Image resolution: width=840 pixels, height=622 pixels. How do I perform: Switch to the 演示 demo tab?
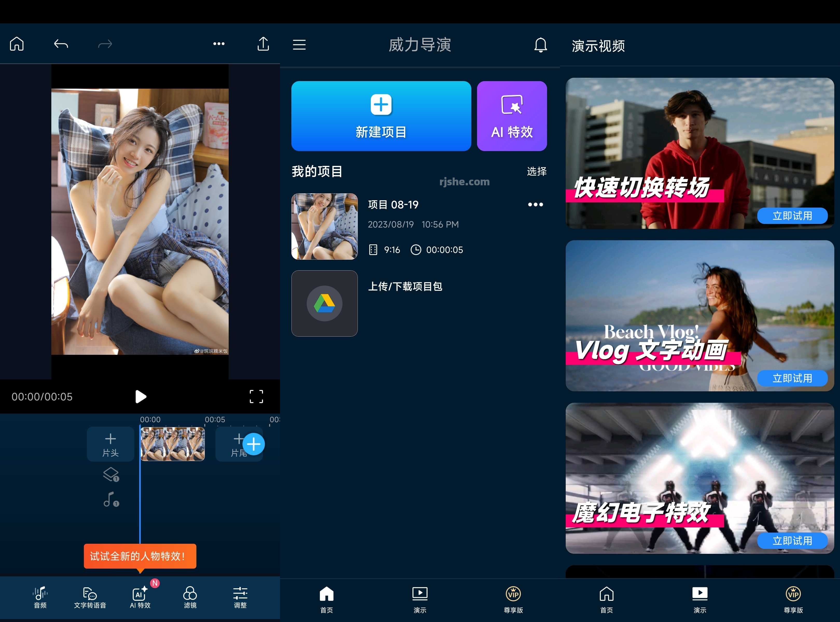(x=420, y=599)
